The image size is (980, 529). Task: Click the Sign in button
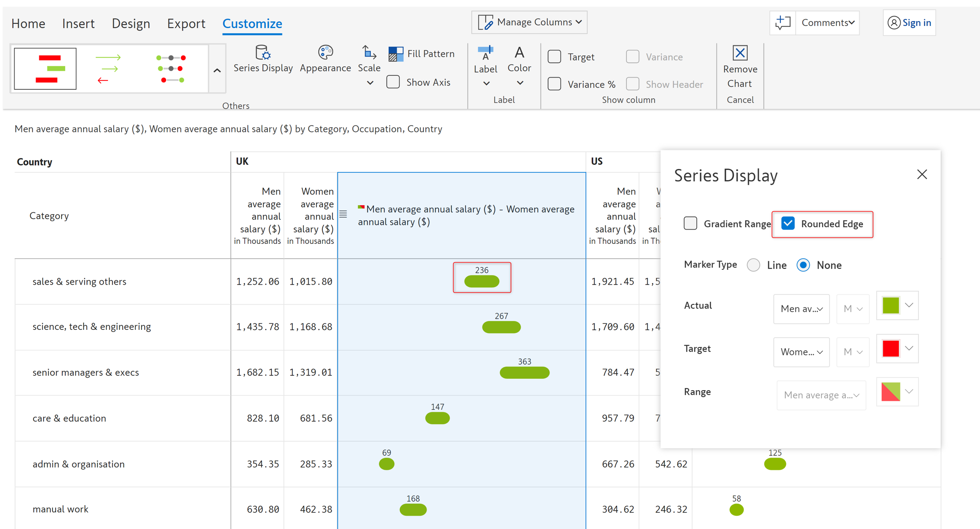pyautogui.click(x=909, y=23)
